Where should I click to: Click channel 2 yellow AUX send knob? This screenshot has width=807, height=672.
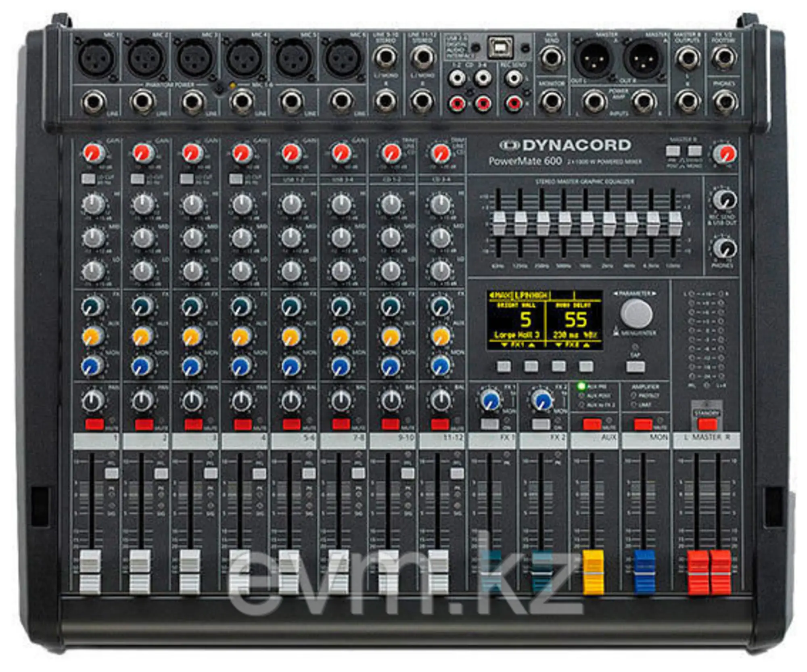[142, 337]
